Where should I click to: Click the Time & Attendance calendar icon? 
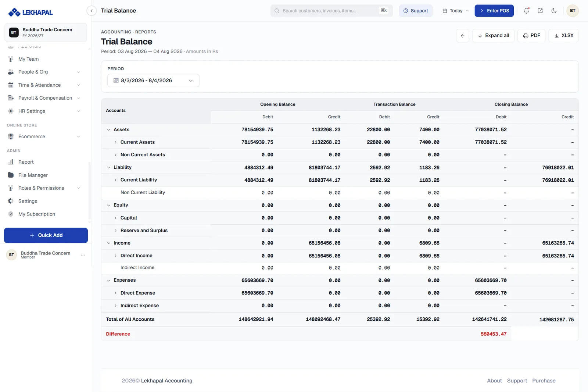coord(11,85)
